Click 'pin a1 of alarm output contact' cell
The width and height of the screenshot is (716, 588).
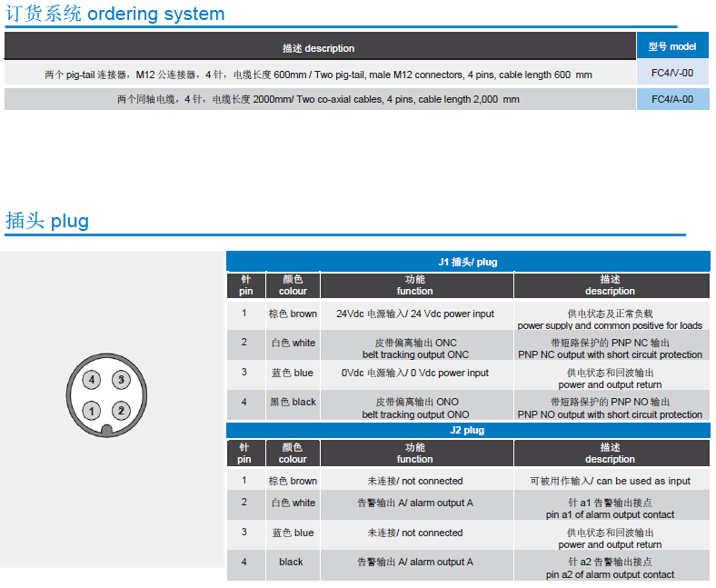pyautogui.click(x=610, y=508)
